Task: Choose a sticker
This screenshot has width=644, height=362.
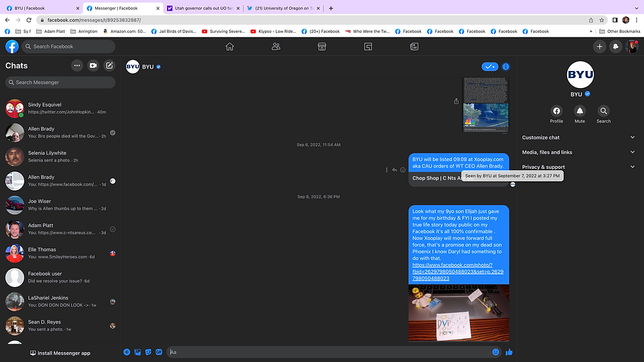Action: point(149,352)
